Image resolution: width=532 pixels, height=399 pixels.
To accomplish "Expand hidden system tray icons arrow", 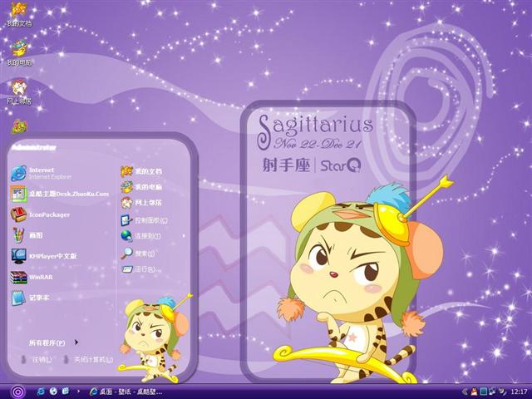I will (x=465, y=392).
